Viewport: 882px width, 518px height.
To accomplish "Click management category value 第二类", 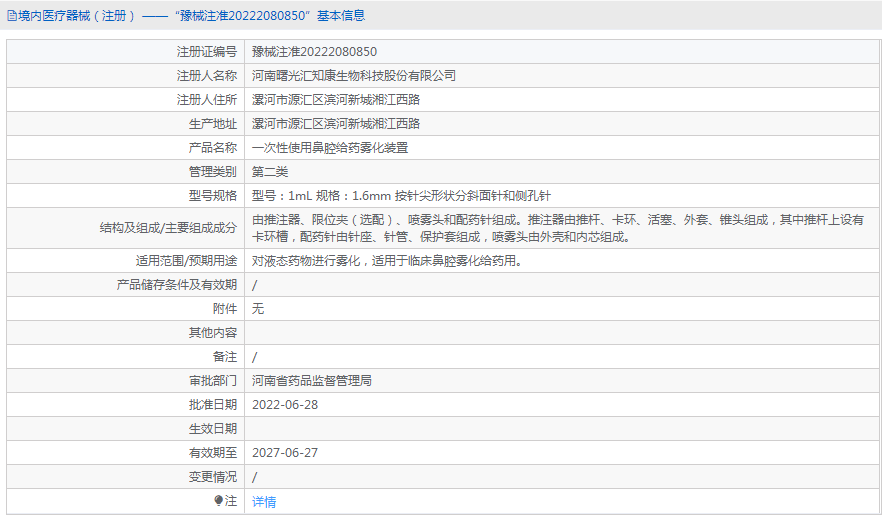I will click(x=270, y=172).
